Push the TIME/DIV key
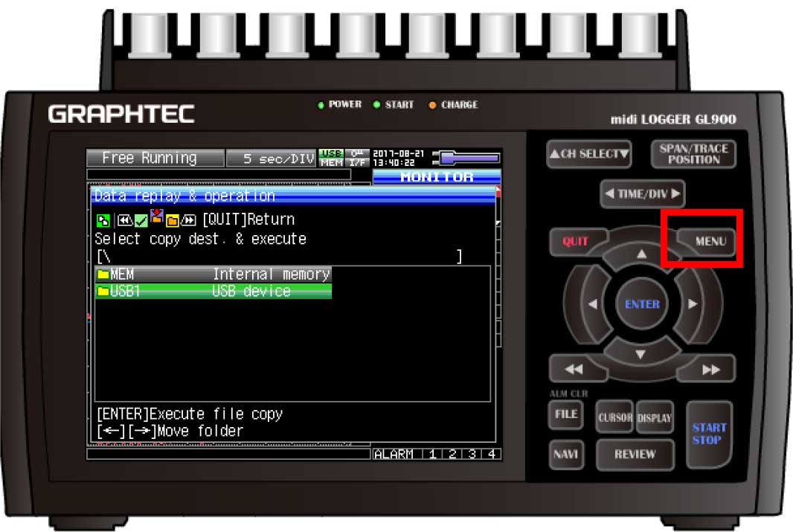This screenshot has width=793, height=532. [x=642, y=193]
